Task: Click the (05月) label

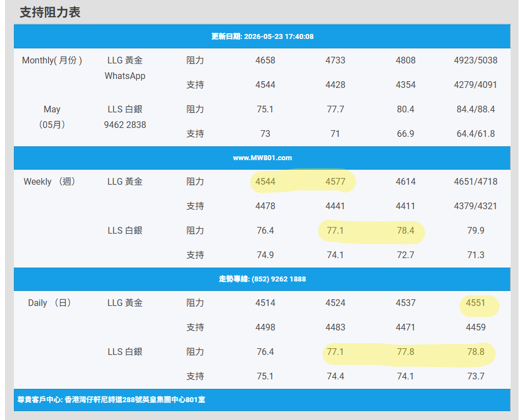Action: [52, 125]
